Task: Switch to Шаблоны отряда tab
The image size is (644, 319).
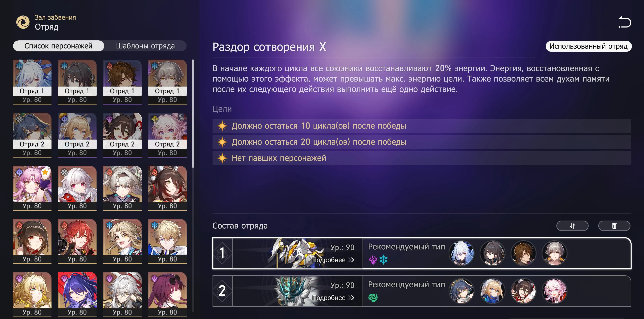Action: [x=145, y=46]
